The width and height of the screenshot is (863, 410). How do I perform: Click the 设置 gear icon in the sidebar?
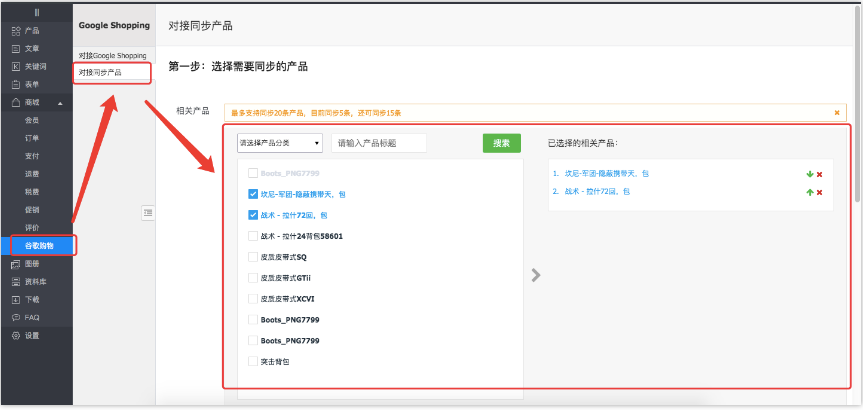pos(15,335)
